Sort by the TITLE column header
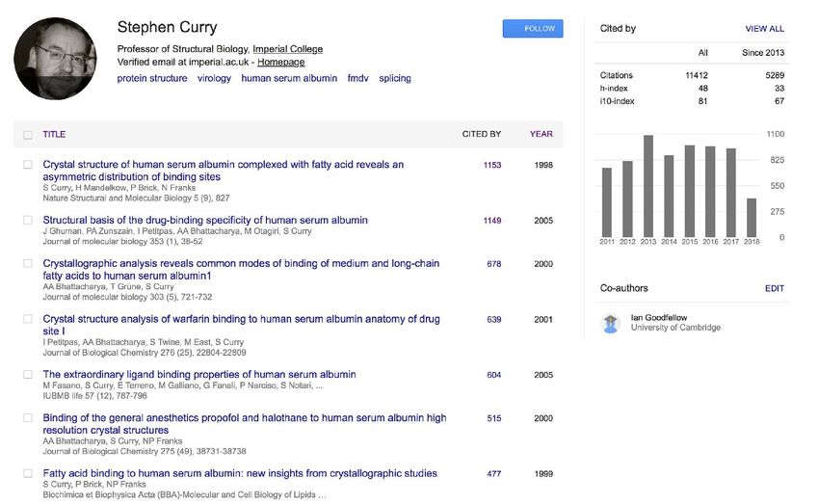The height and width of the screenshot is (504, 819). point(54,134)
